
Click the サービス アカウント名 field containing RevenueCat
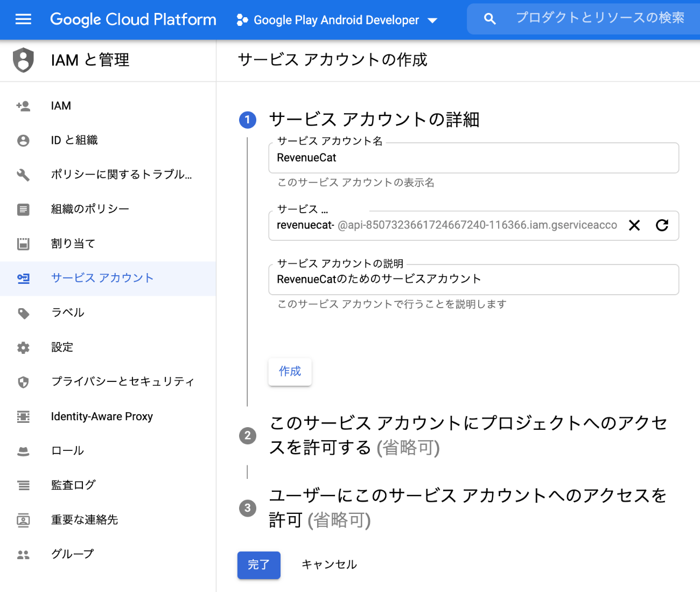[x=473, y=158]
